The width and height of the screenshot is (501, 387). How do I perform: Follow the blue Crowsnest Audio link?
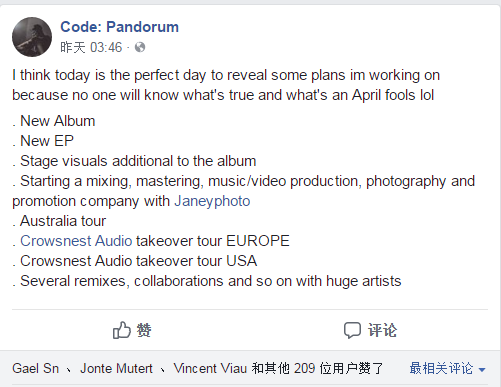point(76,241)
